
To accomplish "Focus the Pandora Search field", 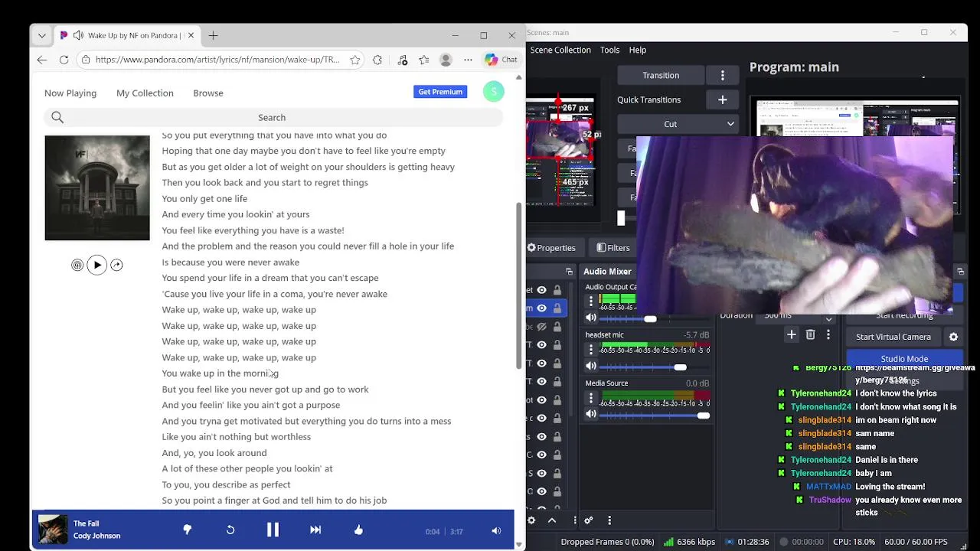I will (272, 117).
